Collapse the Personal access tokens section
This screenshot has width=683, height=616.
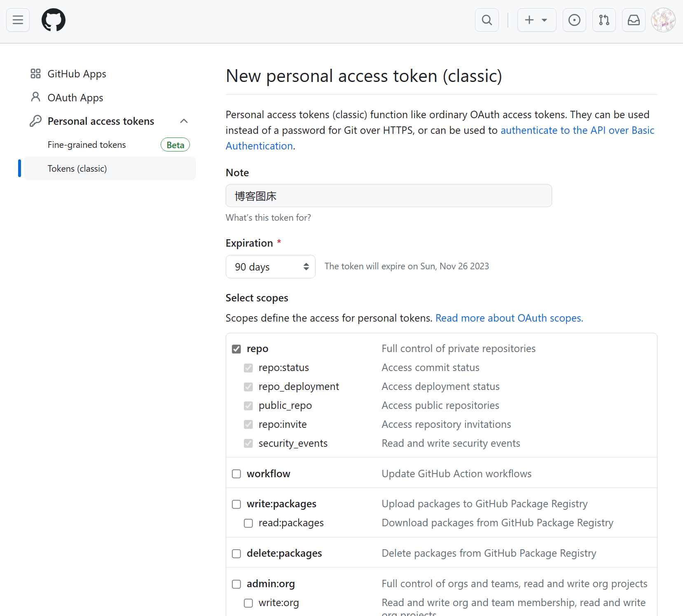click(x=184, y=121)
